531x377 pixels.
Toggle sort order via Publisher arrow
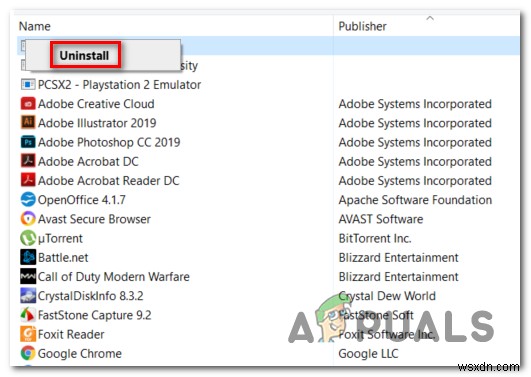pos(430,18)
